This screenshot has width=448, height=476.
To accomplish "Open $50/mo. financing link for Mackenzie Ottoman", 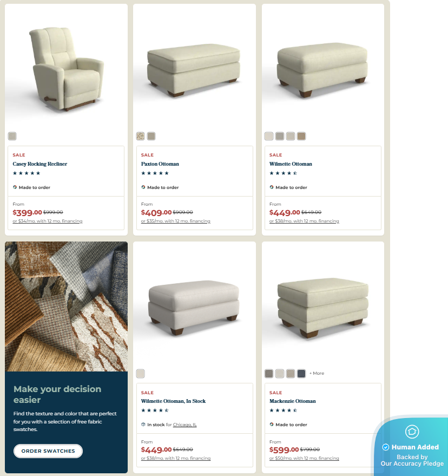I will coord(304,458).
